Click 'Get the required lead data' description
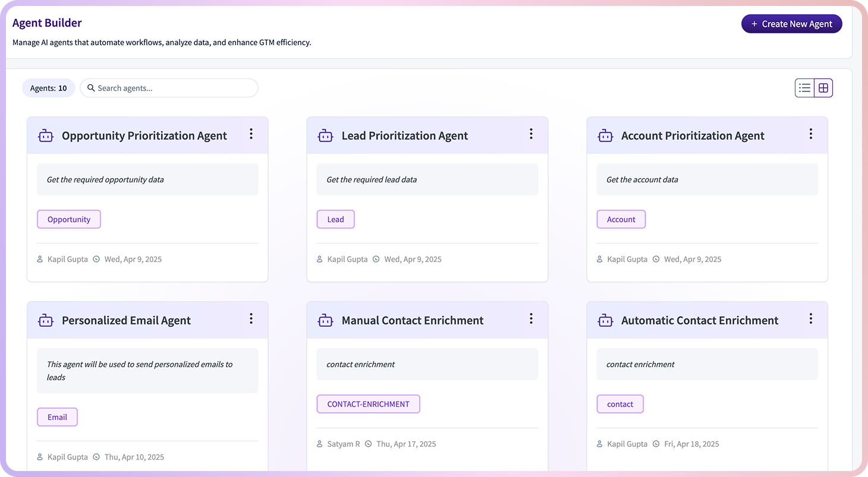The image size is (868, 477). 372,179
